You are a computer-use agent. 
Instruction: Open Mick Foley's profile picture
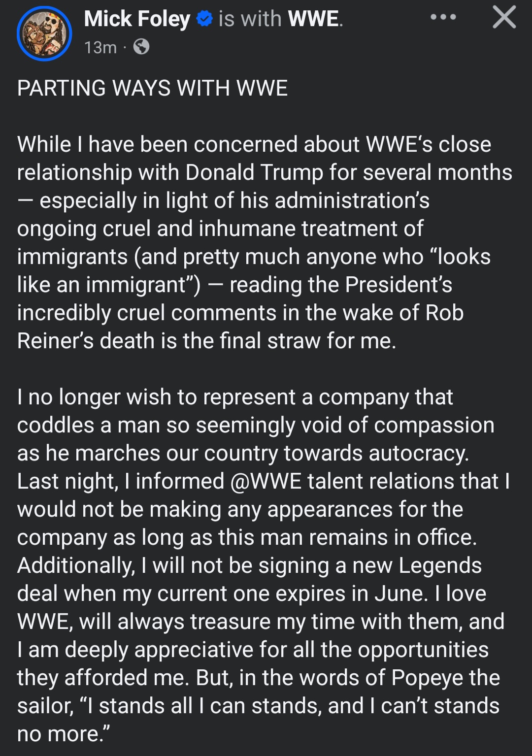click(44, 33)
